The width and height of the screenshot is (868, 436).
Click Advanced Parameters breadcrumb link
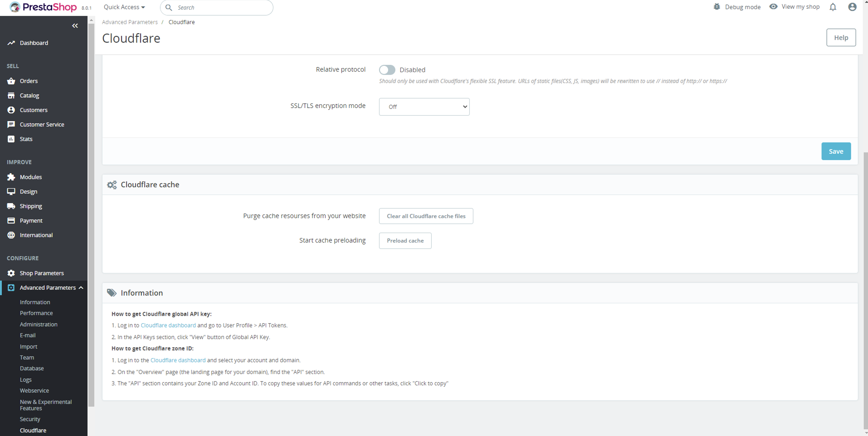[x=130, y=22]
